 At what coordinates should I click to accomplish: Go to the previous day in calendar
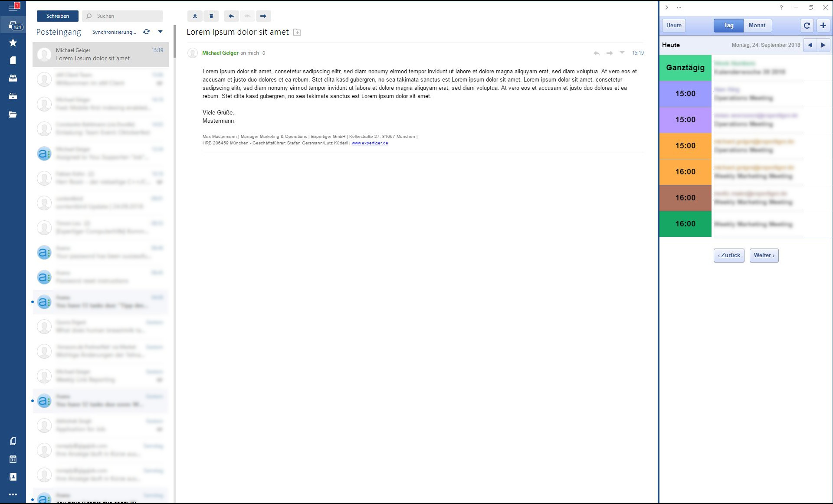click(x=810, y=45)
